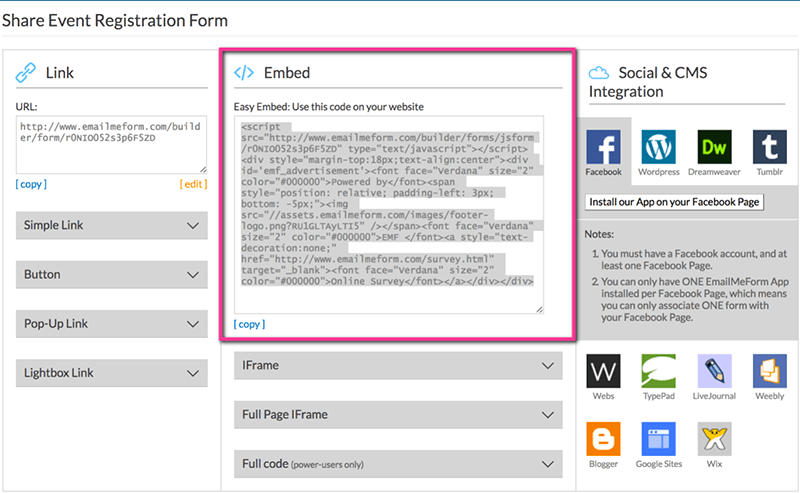Click the embed textarea resize handle
This screenshot has height=493, width=800.
coord(539,309)
